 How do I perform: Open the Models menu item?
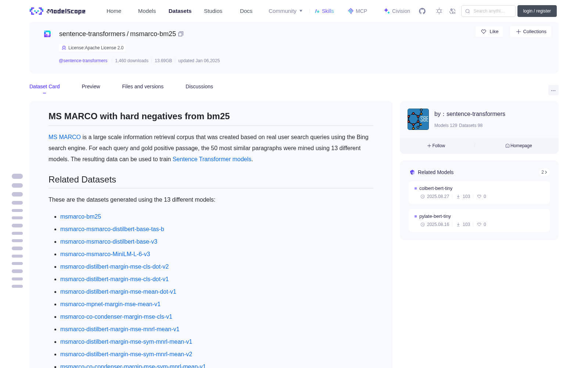[147, 11]
